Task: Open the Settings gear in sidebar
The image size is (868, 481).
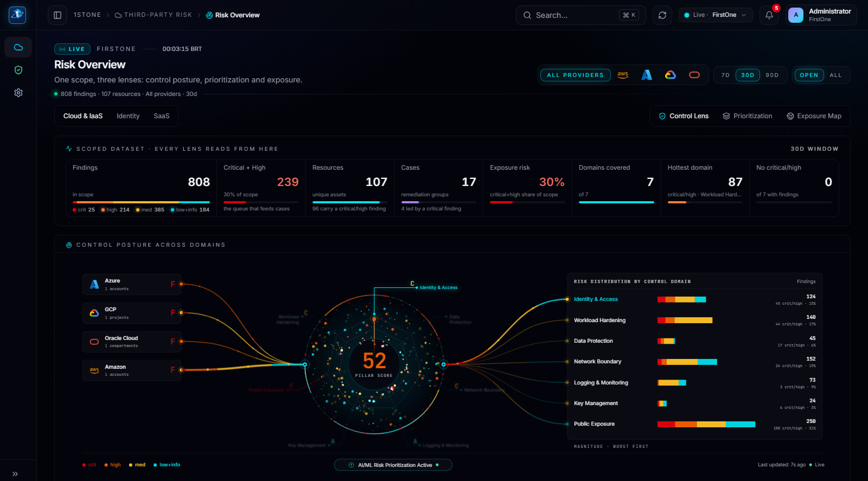Action: [x=18, y=93]
